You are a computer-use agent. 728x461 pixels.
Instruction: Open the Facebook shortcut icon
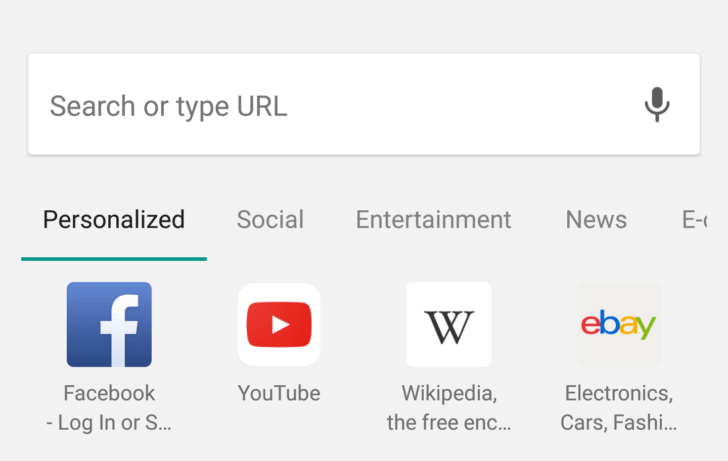coord(109,324)
